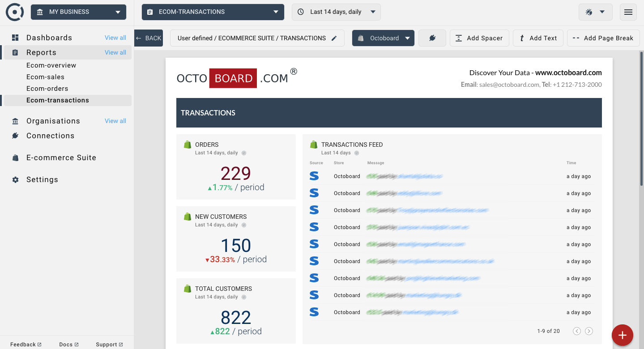Image resolution: width=644 pixels, height=349 pixels.
Task: Click the Dashboards grid icon
Action: pyautogui.click(x=15, y=38)
